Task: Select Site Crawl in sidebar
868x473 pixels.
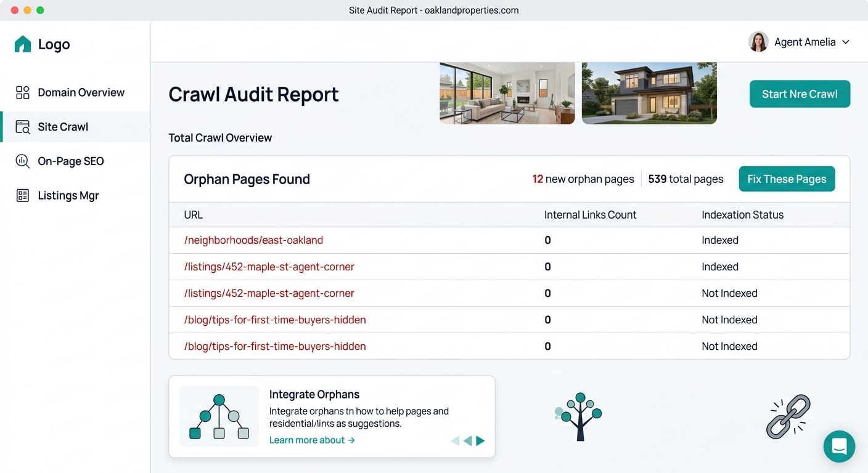Action: click(x=75, y=127)
